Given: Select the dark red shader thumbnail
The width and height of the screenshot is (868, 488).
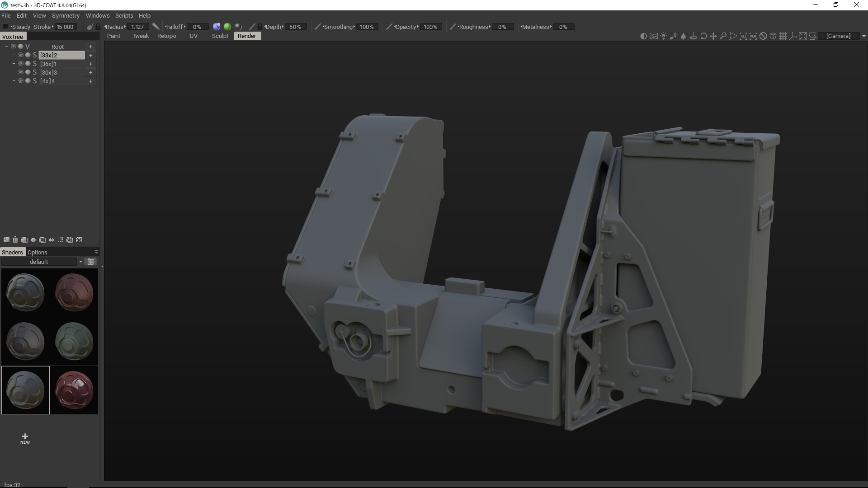Looking at the screenshot, I should [74, 390].
